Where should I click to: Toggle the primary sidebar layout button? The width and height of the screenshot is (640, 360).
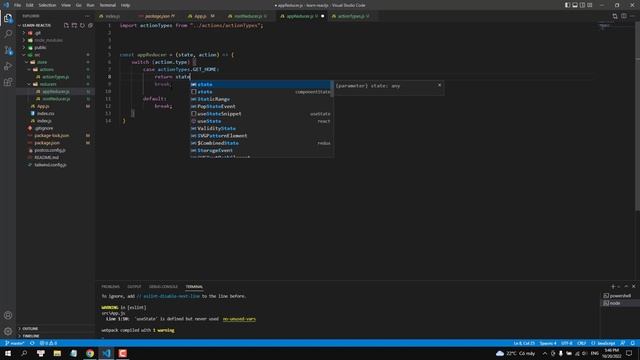(x=567, y=5)
